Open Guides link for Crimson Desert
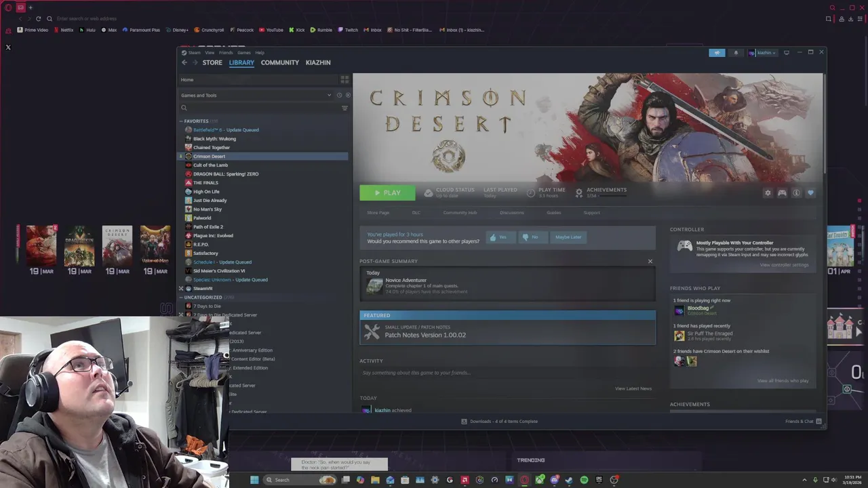The width and height of the screenshot is (868, 488). click(554, 213)
